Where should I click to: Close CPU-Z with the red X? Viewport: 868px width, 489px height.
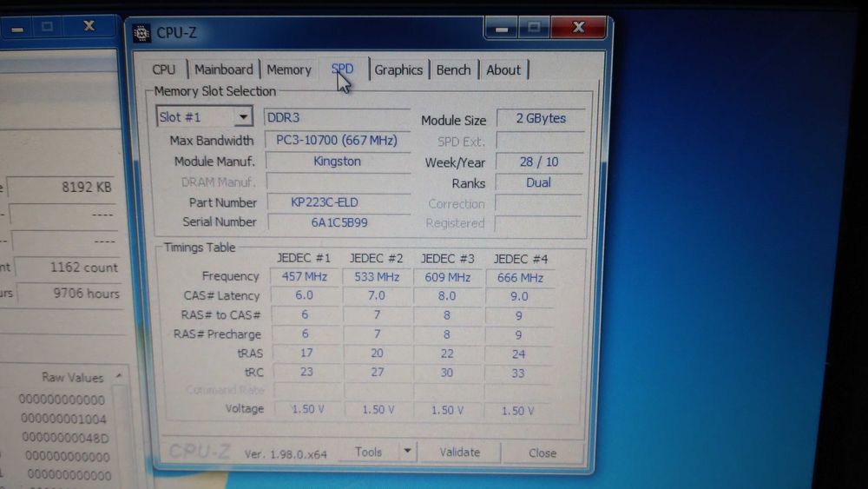(578, 27)
